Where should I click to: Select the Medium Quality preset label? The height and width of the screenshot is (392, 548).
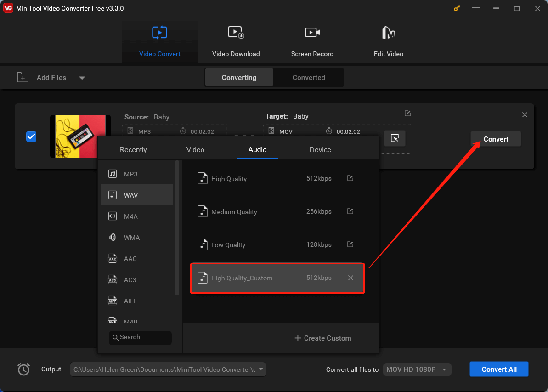[x=234, y=212]
